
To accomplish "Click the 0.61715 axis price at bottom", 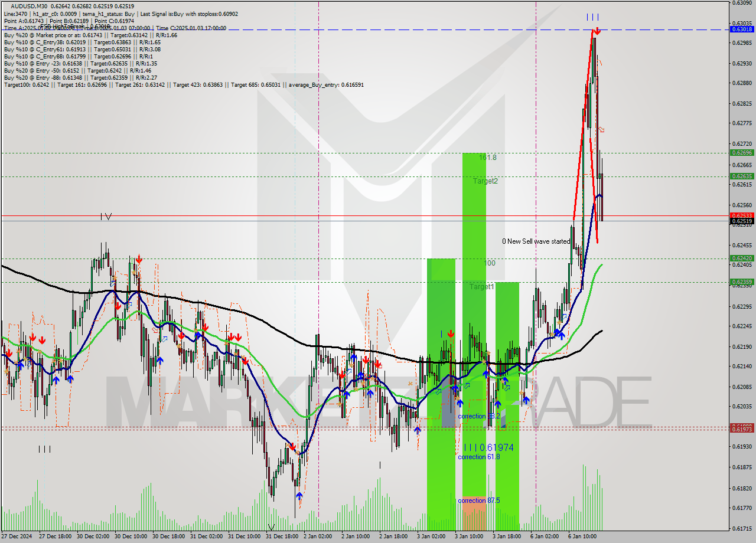I will (x=742, y=529).
